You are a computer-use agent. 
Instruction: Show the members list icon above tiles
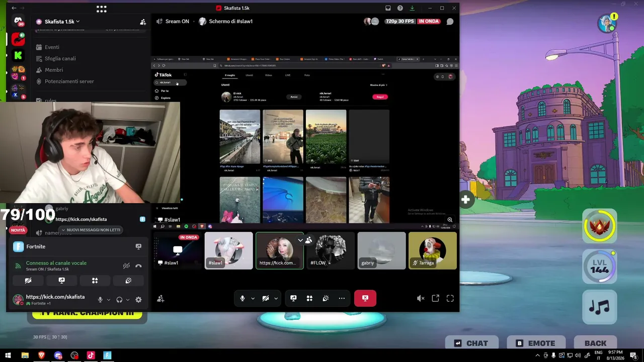click(x=308, y=240)
